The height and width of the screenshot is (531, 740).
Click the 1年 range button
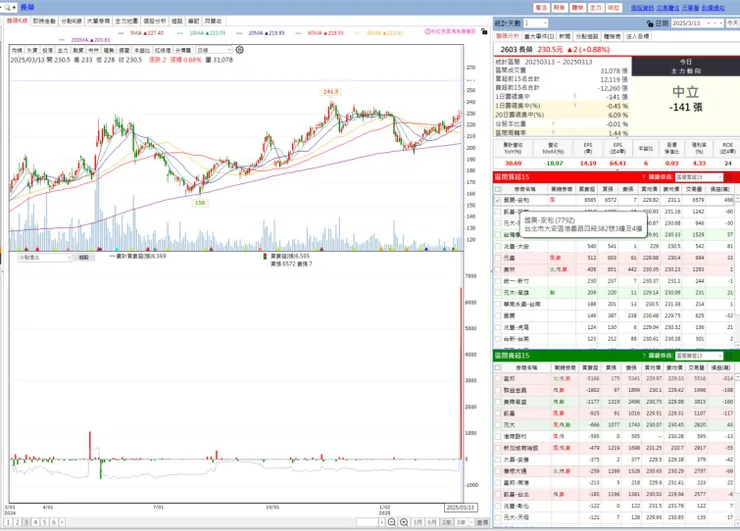[x=446, y=522]
